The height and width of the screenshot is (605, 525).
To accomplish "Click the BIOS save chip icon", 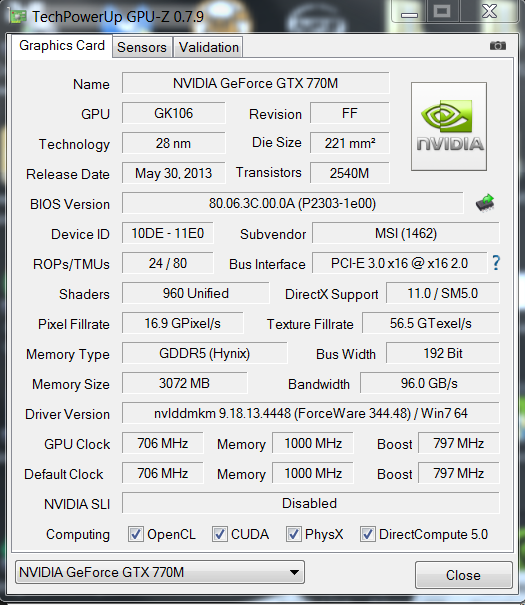I will click(485, 203).
